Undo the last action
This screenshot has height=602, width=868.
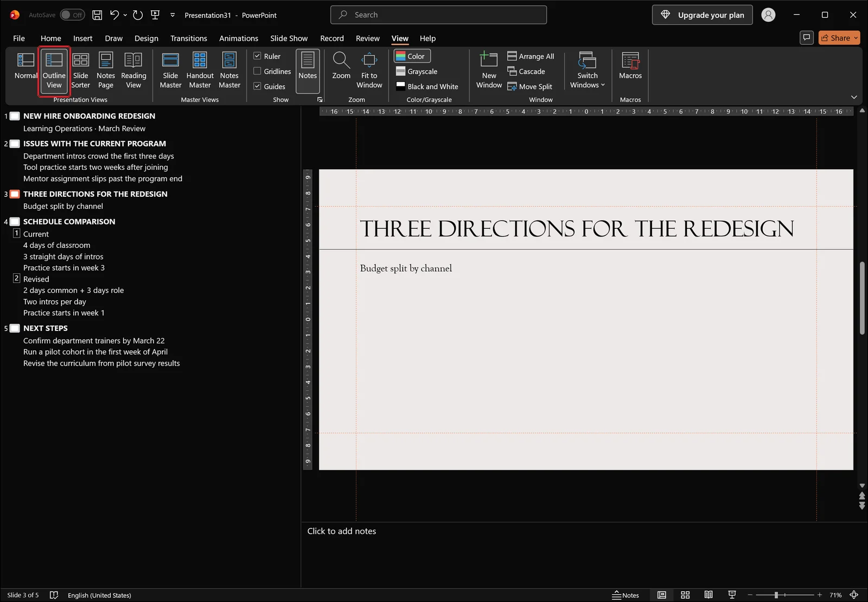click(114, 15)
